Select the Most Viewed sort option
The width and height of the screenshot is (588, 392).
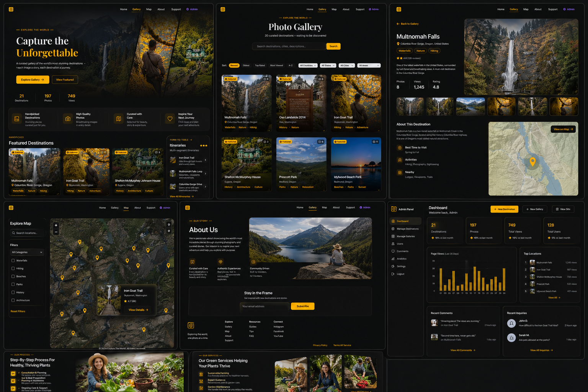point(276,65)
